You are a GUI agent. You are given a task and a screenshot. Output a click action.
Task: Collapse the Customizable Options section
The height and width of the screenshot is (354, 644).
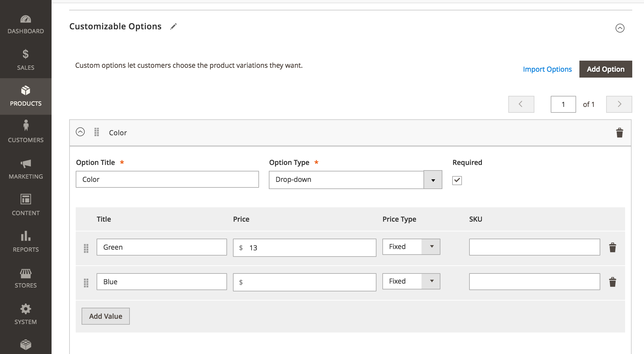(x=620, y=28)
